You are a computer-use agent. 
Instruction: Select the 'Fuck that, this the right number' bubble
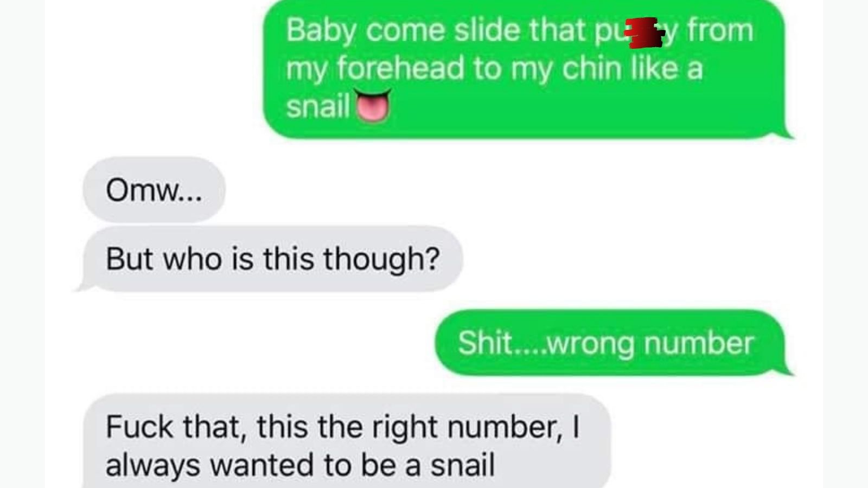347,442
